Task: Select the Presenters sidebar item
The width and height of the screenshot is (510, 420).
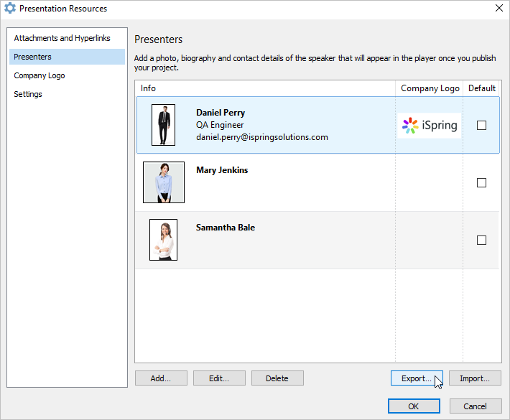Action: click(x=67, y=57)
